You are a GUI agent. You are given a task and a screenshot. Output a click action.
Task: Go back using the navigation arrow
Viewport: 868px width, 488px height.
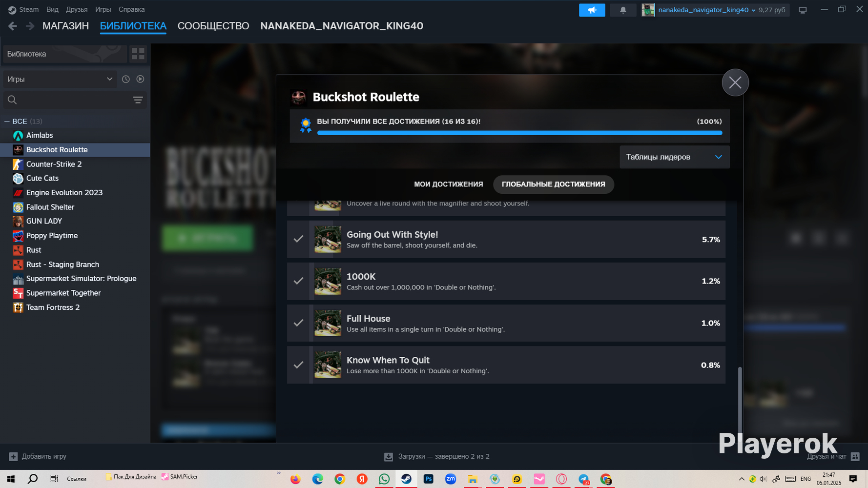point(13,26)
